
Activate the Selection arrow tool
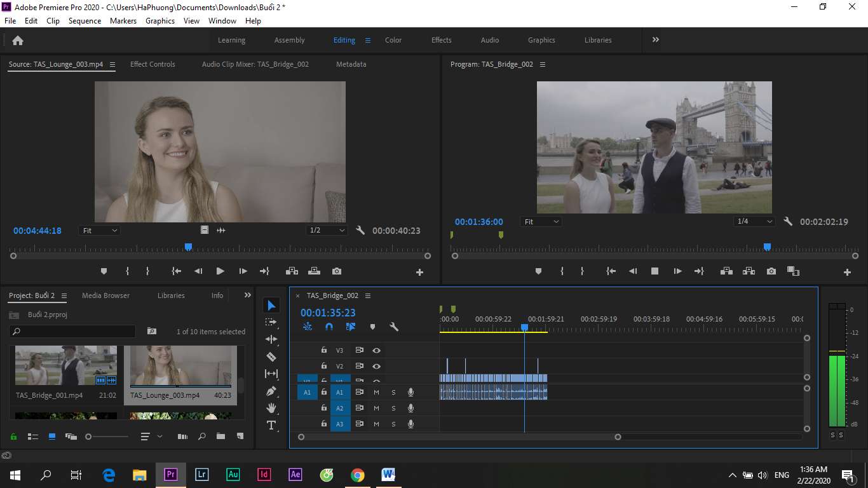click(x=271, y=306)
